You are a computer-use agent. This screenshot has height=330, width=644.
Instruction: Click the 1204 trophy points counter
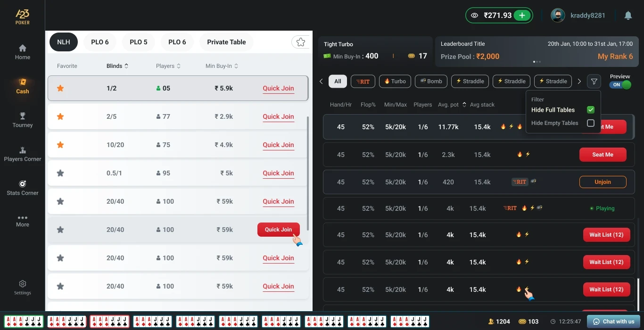499,322
